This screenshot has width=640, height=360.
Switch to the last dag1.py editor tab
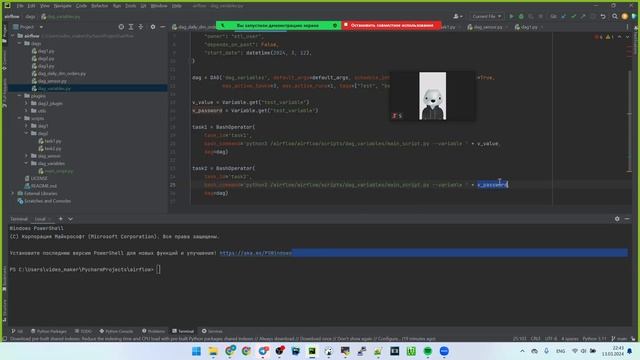point(529,27)
